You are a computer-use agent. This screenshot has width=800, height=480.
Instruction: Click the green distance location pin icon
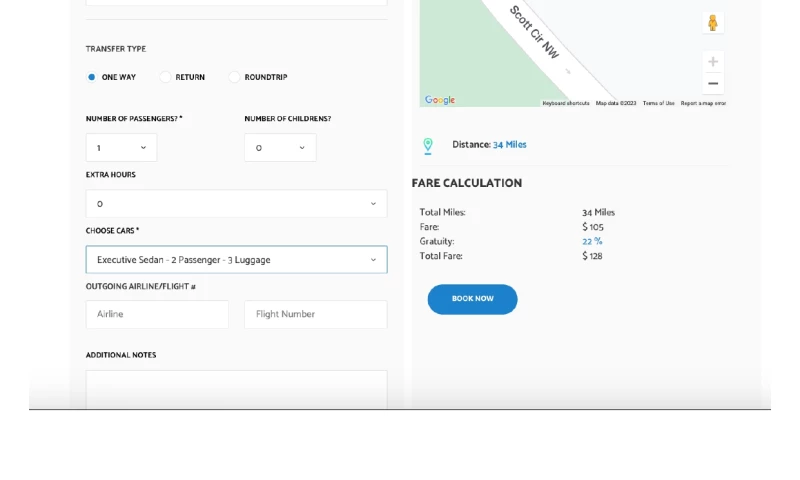(428, 146)
